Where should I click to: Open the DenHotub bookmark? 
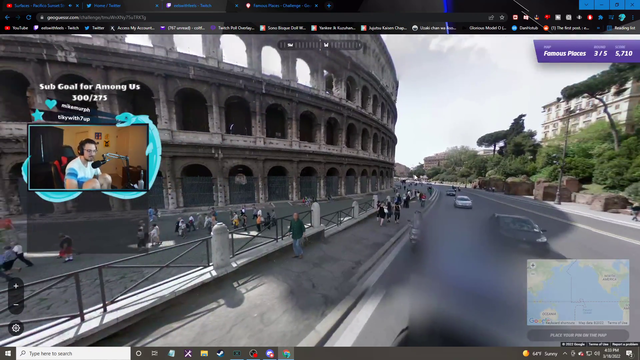(524, 28)
